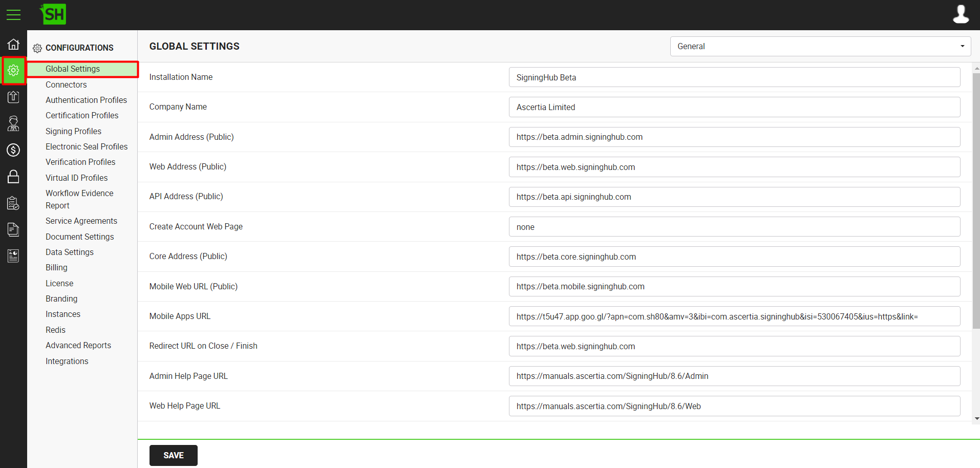
Task: Edit the Installation Name field
Action: point(734,77)
